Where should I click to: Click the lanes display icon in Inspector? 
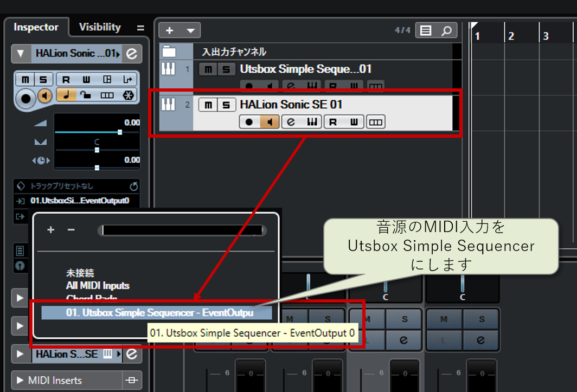point(107,95)
